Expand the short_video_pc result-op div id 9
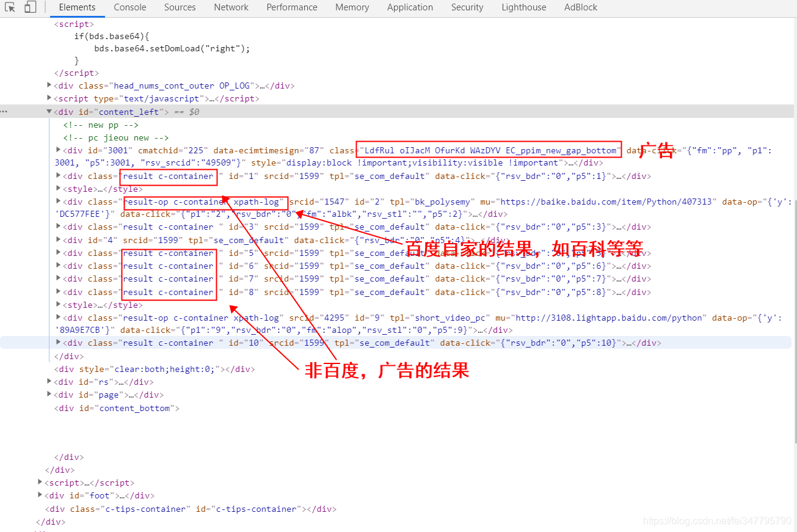Viewport: 797px width, 532px height. pos(59,318)
